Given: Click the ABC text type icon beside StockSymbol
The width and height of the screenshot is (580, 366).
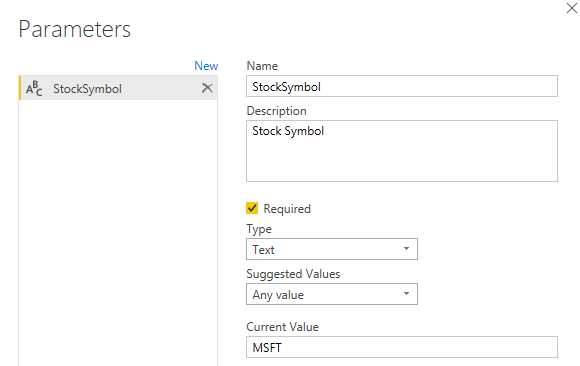Looking at the screenshot, I should [34, 88].
